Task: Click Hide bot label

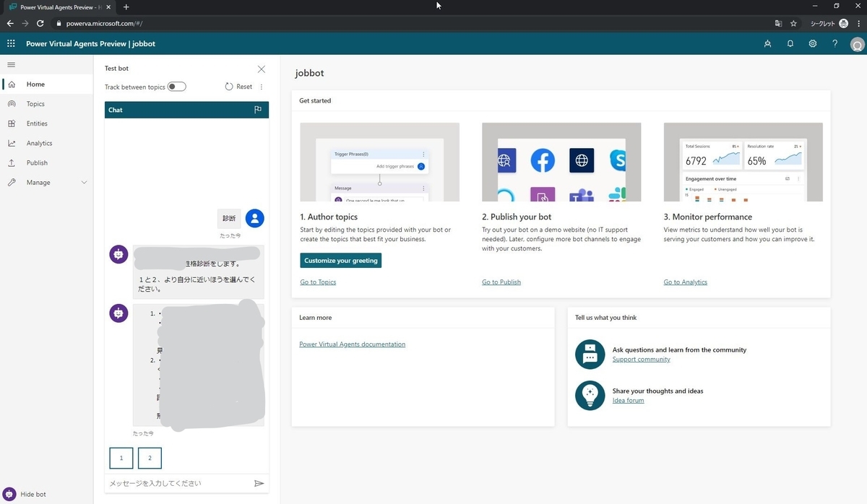Action: 33,495
